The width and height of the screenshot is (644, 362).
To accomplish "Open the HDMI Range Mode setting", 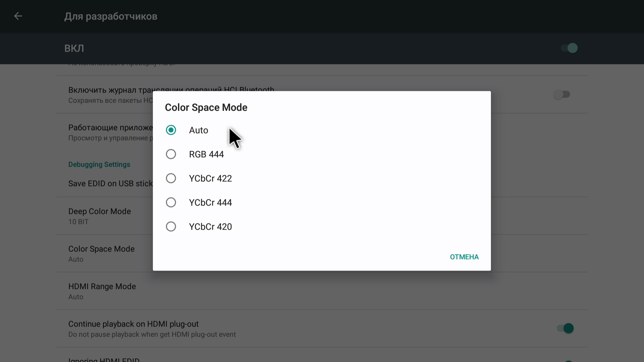I will (x=102, y=291).
